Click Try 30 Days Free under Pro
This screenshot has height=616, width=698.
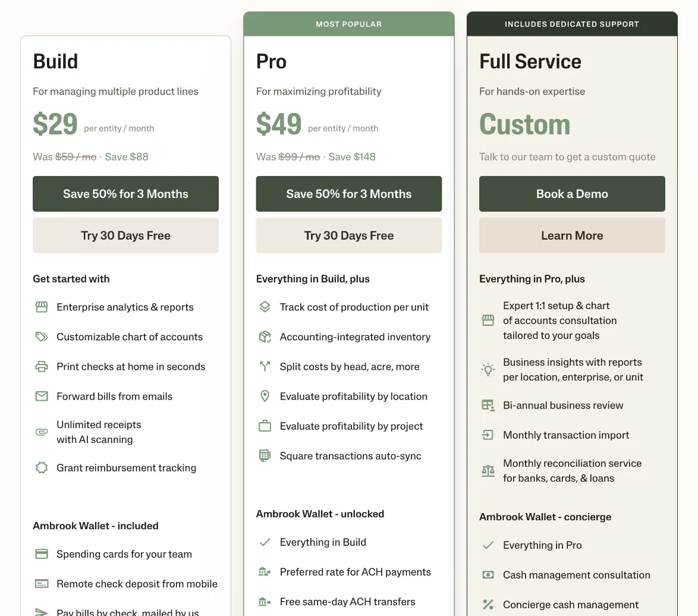pos(349,235)
